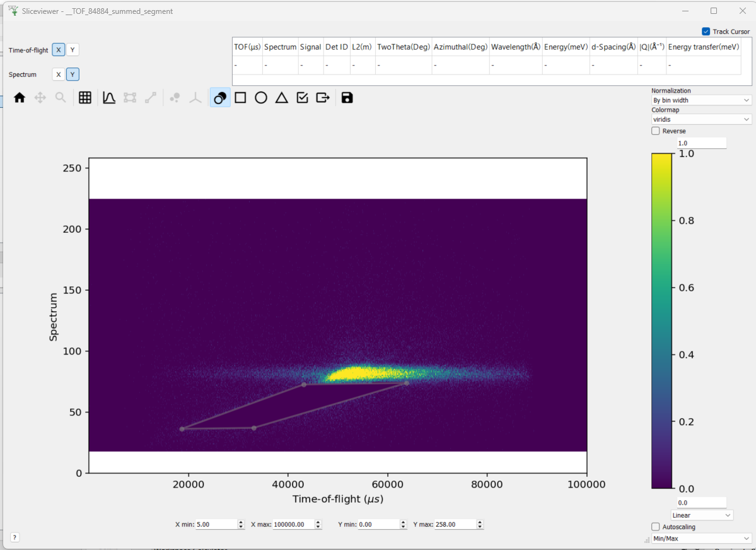756x550 pixels.
Task: Select the circle mask shape tool
Action: click(x=261, y=98)
